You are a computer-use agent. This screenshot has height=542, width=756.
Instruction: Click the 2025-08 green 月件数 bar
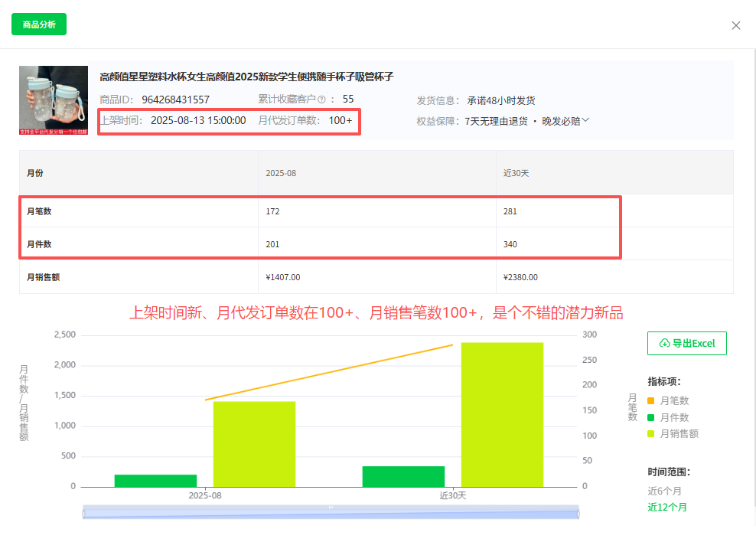[155, 481]
